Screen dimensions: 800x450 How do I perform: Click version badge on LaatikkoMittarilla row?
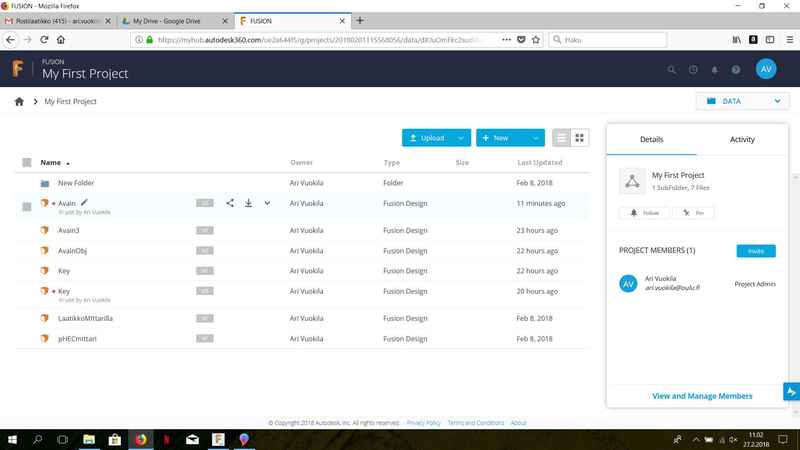click(205, 318)
